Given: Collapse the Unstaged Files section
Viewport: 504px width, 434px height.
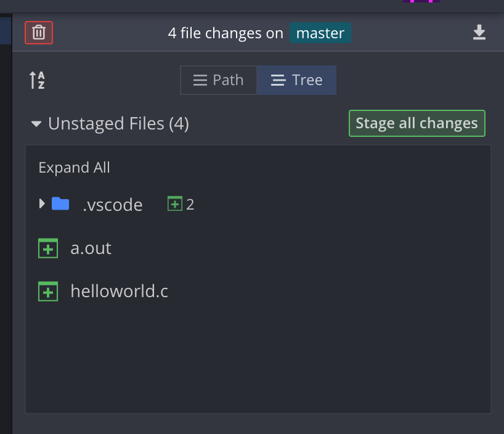Looking at the screenshot, I should click(x=36, y=123).
